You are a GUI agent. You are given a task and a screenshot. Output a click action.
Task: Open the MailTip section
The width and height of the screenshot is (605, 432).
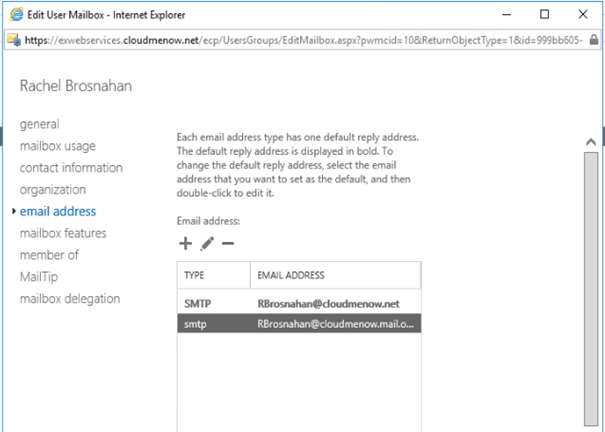[40, 277]
